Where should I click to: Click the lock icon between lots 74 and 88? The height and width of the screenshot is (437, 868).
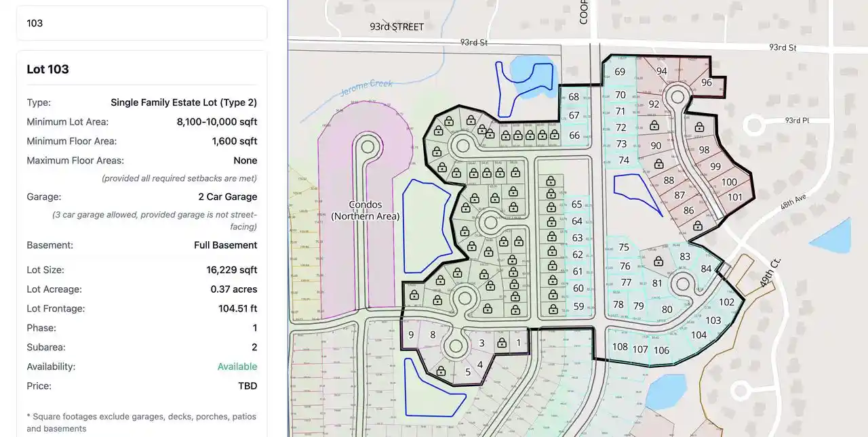click(x=658, y=164)
